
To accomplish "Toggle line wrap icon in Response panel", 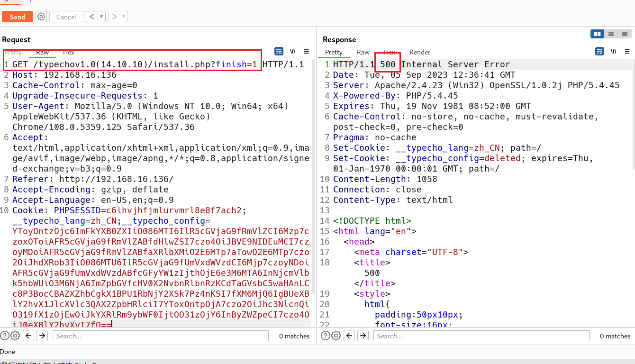I will point(600,51).
